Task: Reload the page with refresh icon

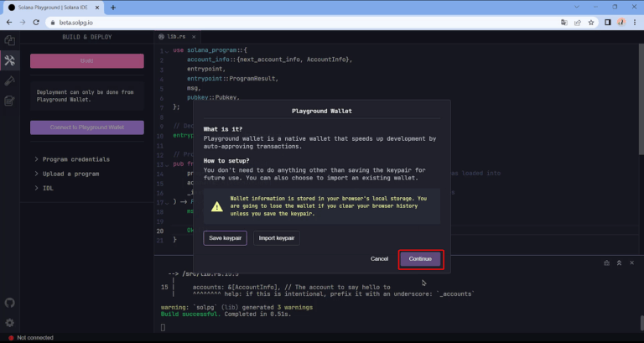Action: point(36,23)
